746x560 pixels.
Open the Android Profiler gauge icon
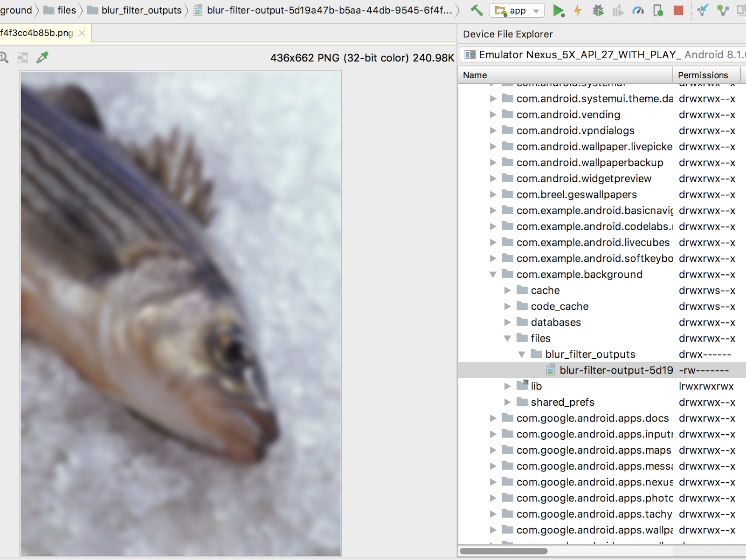pyautogui.click(x=638, y=10)
